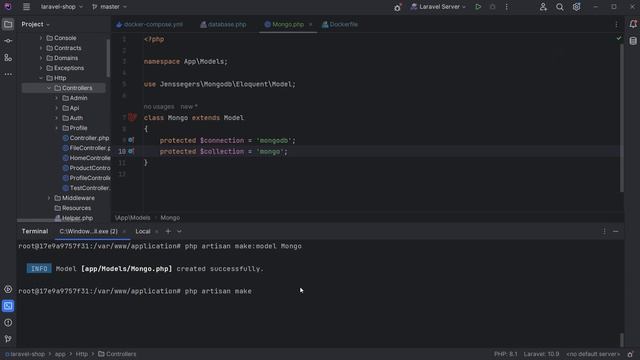Open Search Everywhere magnifier

560,7
